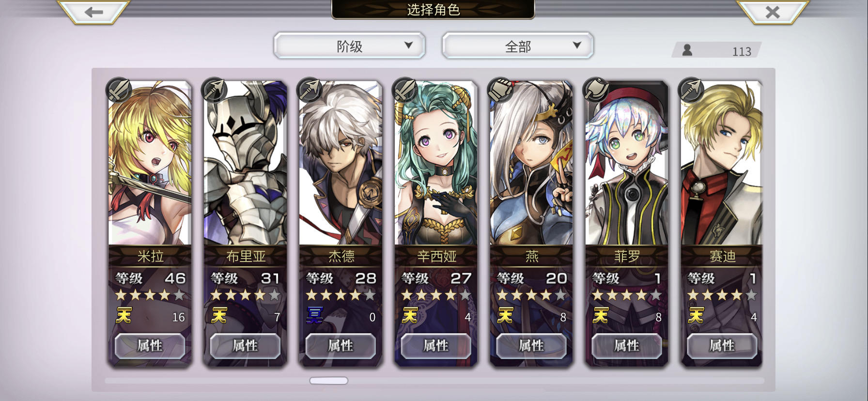Image resolution: width=868 pixels, height=401 pixels.
Task: Close the character selection screen
Action: [x=773, y=12]
